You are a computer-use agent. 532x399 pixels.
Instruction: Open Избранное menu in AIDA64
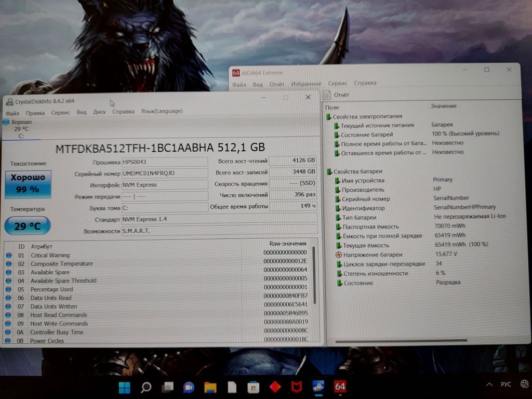(x=306, y=84)
